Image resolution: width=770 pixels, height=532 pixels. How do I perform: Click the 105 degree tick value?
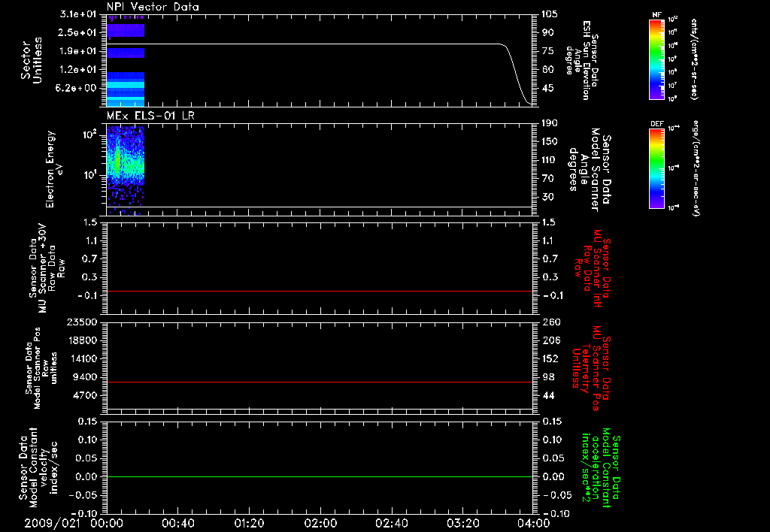click(x=550, y=14)
